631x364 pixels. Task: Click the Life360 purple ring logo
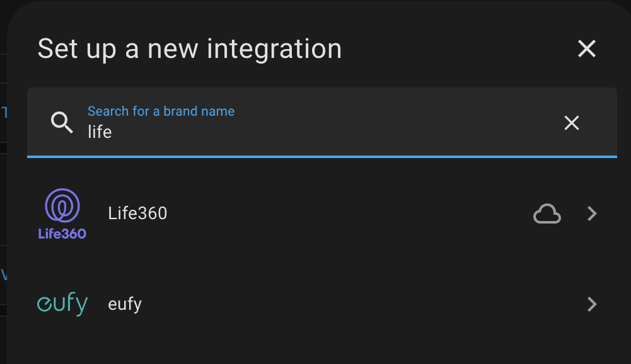[x=62, y=205]
